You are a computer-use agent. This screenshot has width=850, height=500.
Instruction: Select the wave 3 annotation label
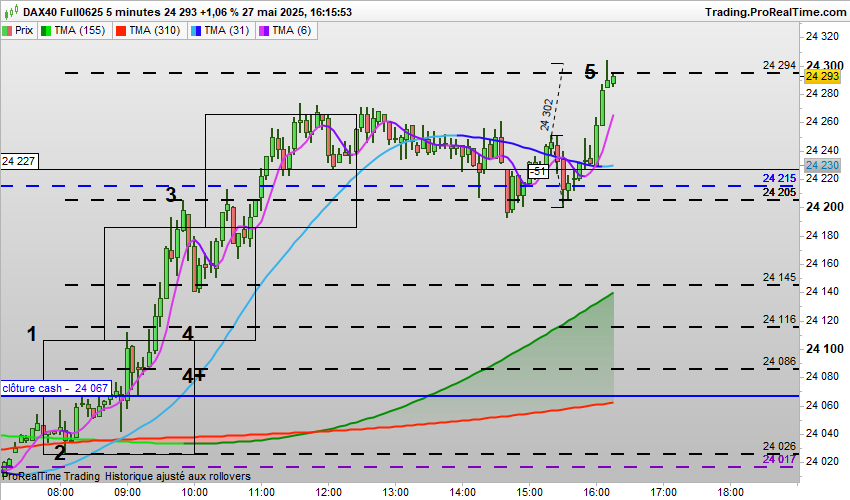point(171,194)
